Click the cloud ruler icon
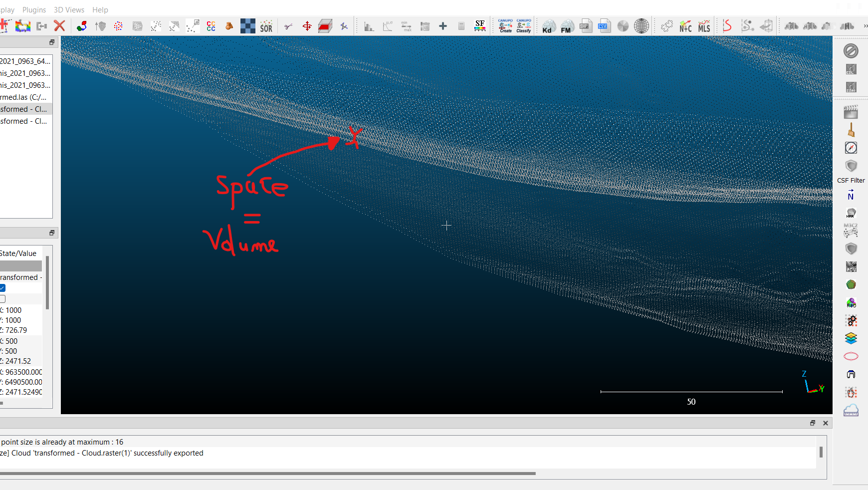 pyautogui.click(x=851, y=410)
